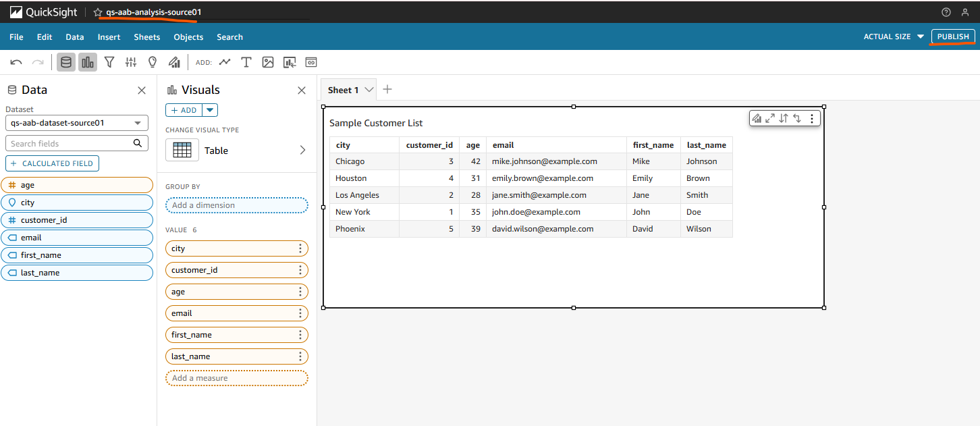
Task: Select the first_name field in Data list
Action: 77,255
